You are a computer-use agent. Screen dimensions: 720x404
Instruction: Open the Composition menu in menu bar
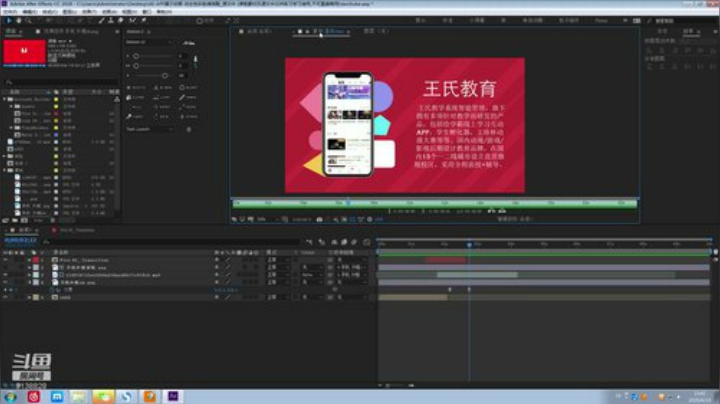(x=50, y=11)
